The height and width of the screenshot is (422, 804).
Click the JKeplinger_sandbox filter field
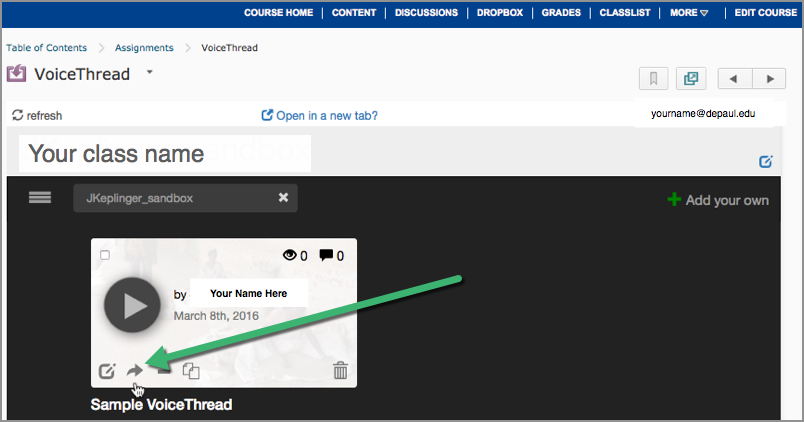(185, 198)
